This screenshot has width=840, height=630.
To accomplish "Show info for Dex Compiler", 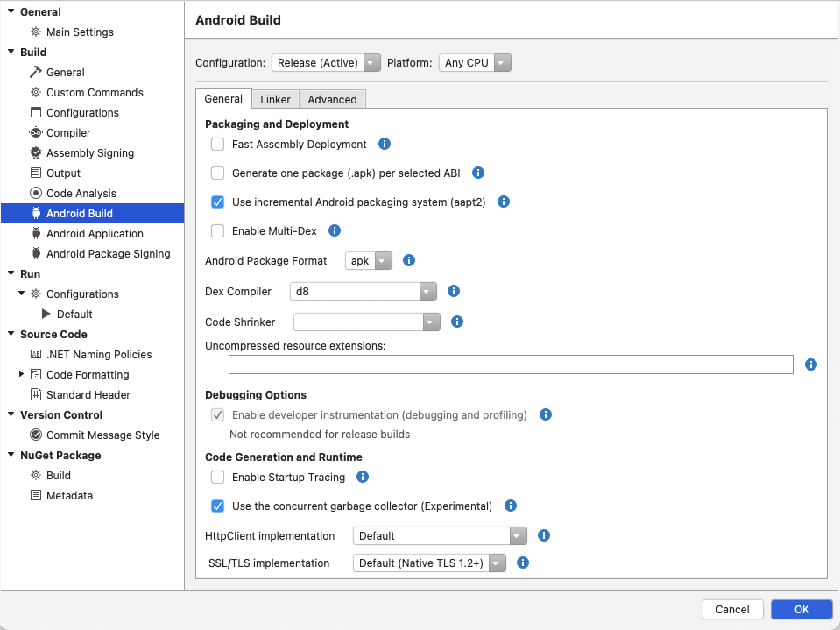I will [x=454, y=291].
